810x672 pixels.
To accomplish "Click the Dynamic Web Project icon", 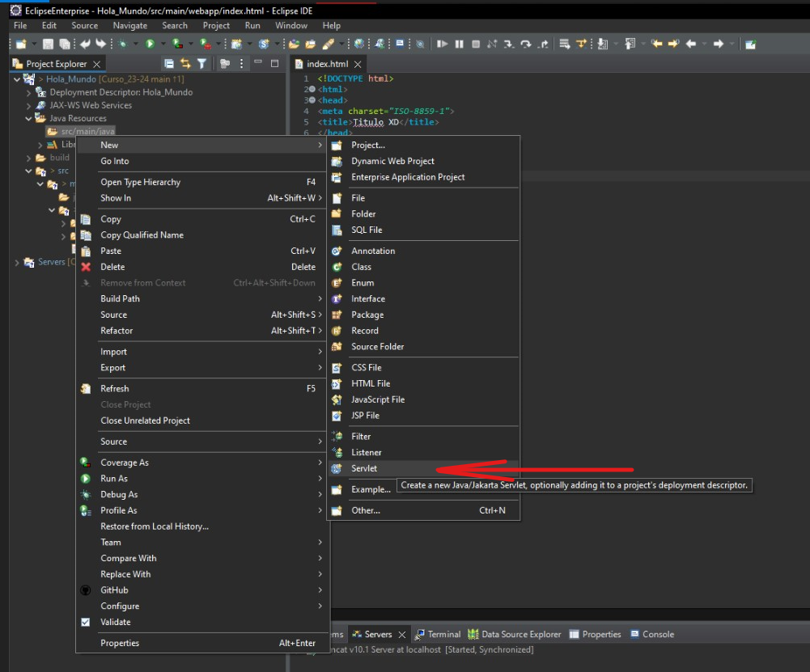I will [337, 161].
